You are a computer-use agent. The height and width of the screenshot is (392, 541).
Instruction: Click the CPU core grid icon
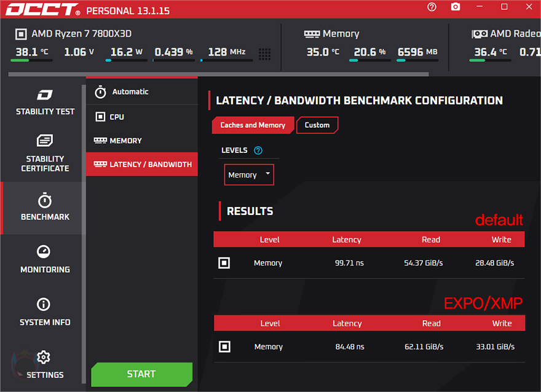[264, 54]
